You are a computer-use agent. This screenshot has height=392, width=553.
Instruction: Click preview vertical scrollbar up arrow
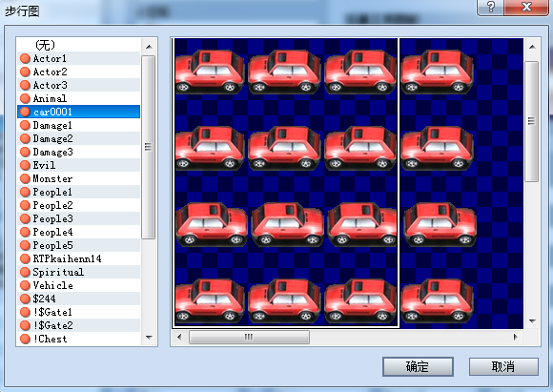(532, 47)
